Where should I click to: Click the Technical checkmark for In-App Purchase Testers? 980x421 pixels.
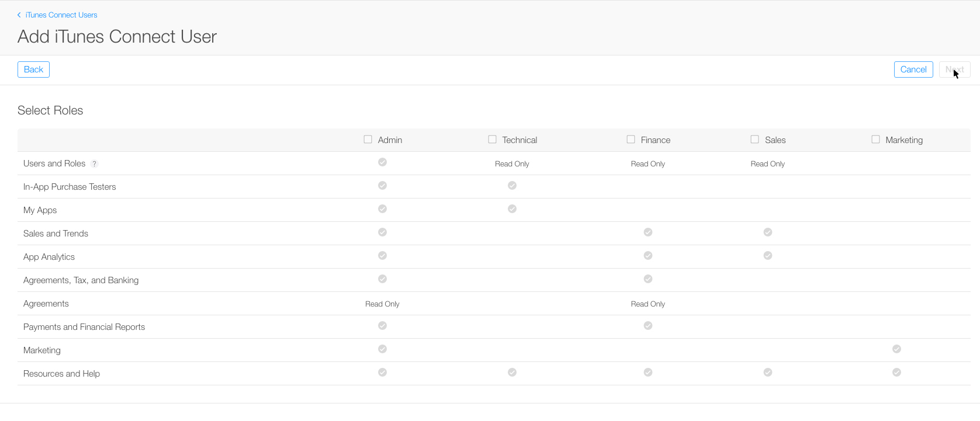click(512, 185)
